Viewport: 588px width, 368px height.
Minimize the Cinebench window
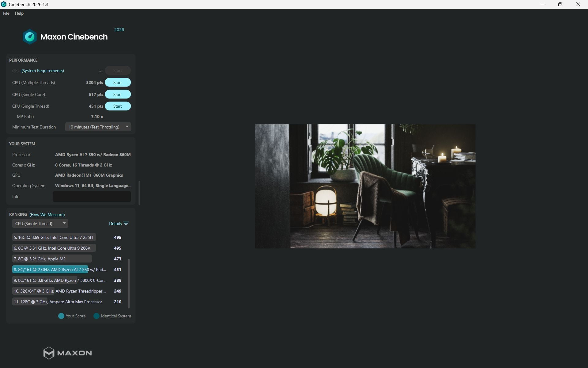pos(542,4)
